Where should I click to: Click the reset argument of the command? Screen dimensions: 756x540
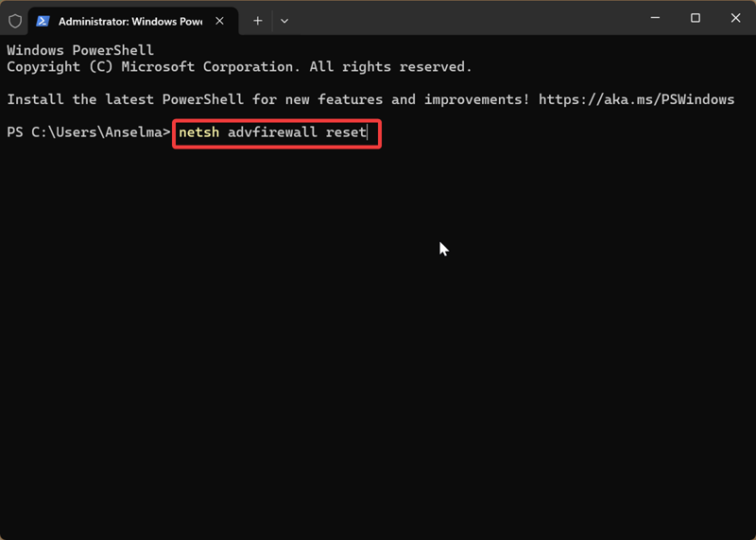(x=345, y=132)
